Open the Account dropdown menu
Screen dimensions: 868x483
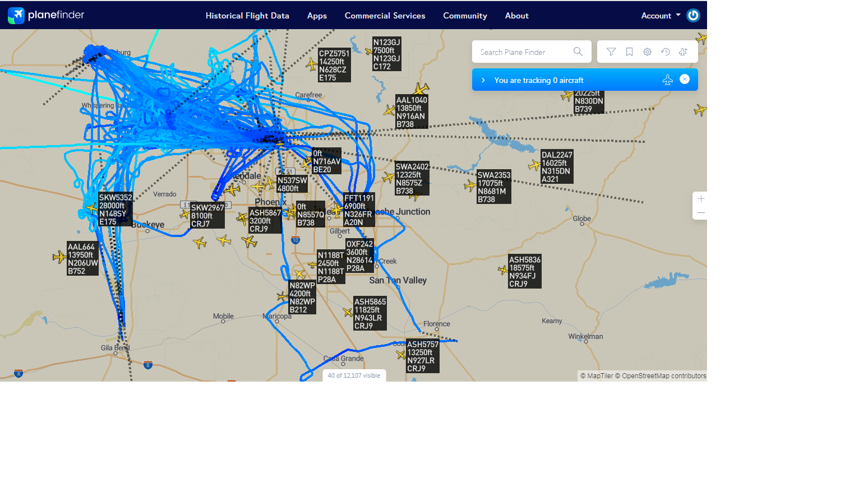pyautogui.click(x=661, y=16)
